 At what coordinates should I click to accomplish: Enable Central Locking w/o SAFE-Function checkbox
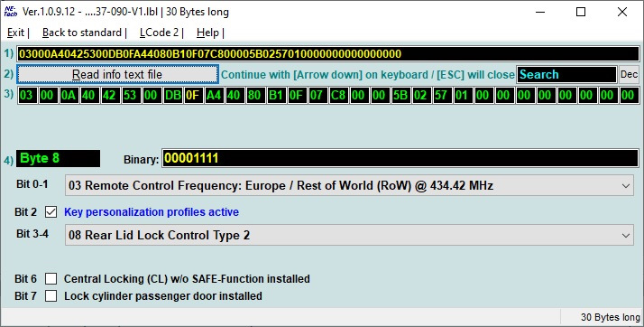[x=51, y=279]
